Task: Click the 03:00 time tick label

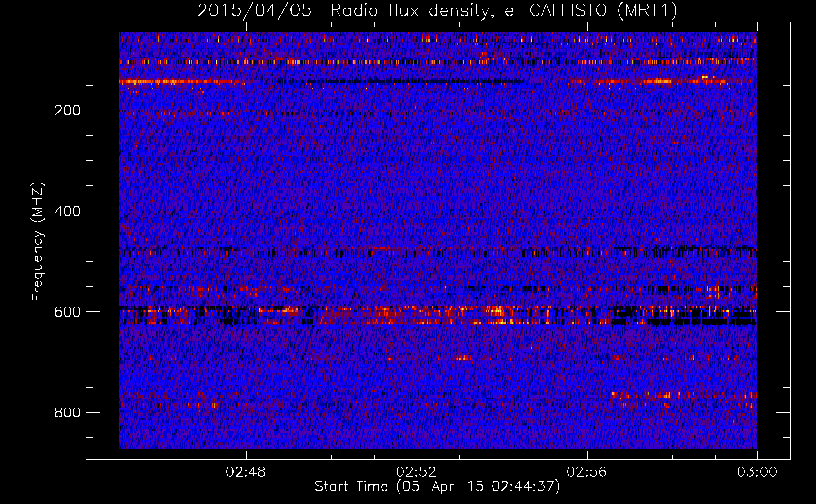Action: (757, 472)
